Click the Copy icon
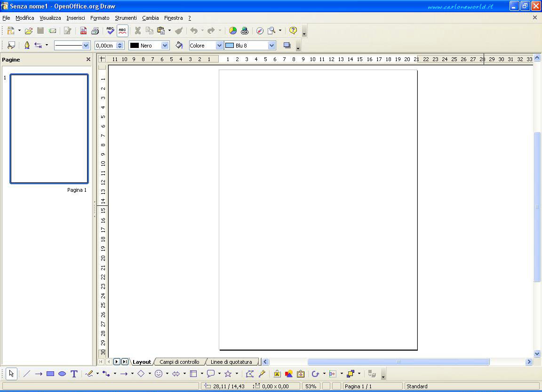Screen dimensions: 542x392 click(149, 31)
